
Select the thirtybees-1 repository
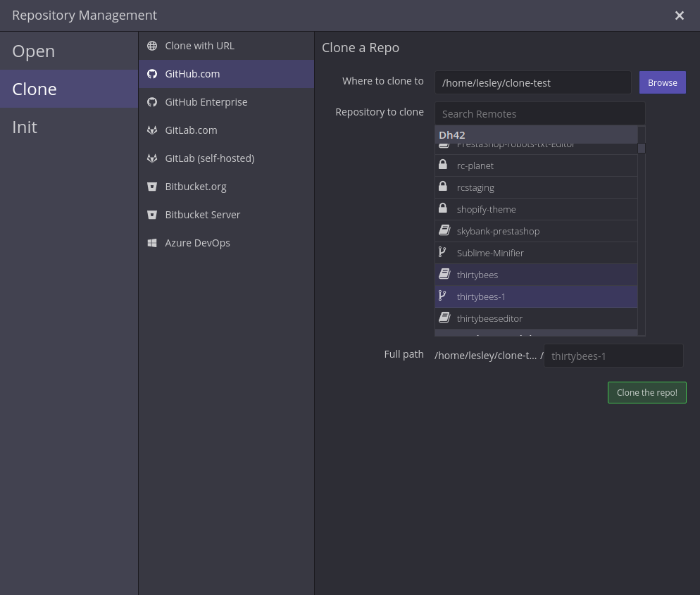(x=536, y=297)
